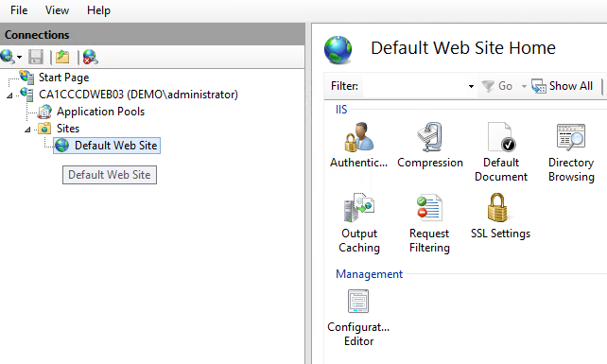This screenshot has height=364, width=607.
Task: Click the Create New Connection globe icon
Action: click(8, 57)
